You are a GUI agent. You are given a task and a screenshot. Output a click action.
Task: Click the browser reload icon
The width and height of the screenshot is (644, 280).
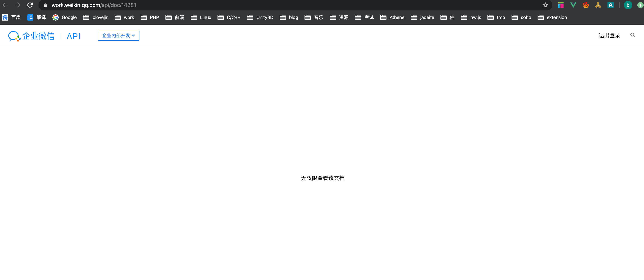click(x=30, y=5)
